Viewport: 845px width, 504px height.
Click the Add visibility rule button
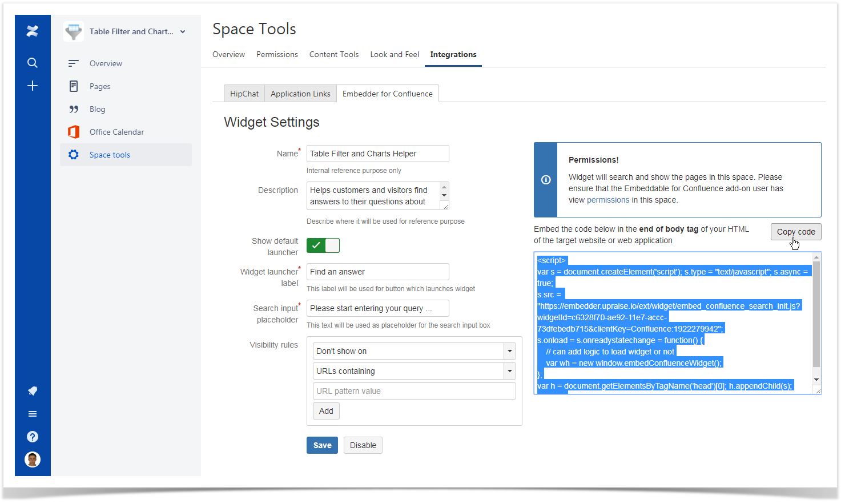(x=326, y=411)
